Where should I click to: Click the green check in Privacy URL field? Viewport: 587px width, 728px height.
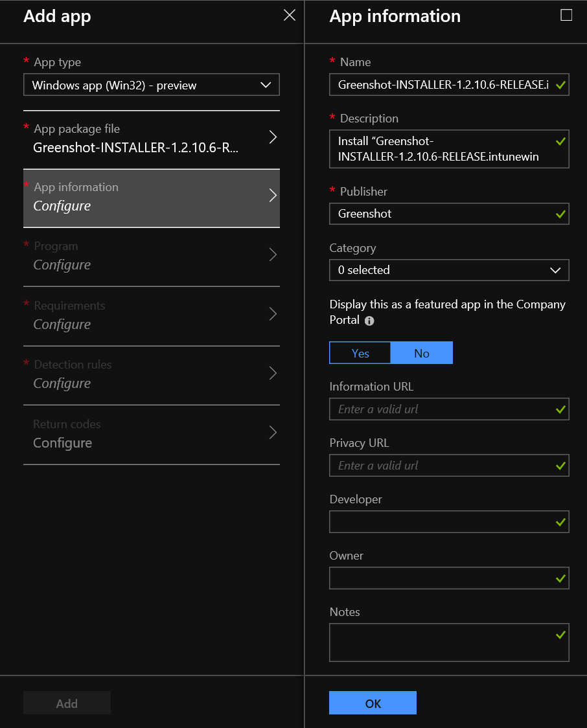560,466
